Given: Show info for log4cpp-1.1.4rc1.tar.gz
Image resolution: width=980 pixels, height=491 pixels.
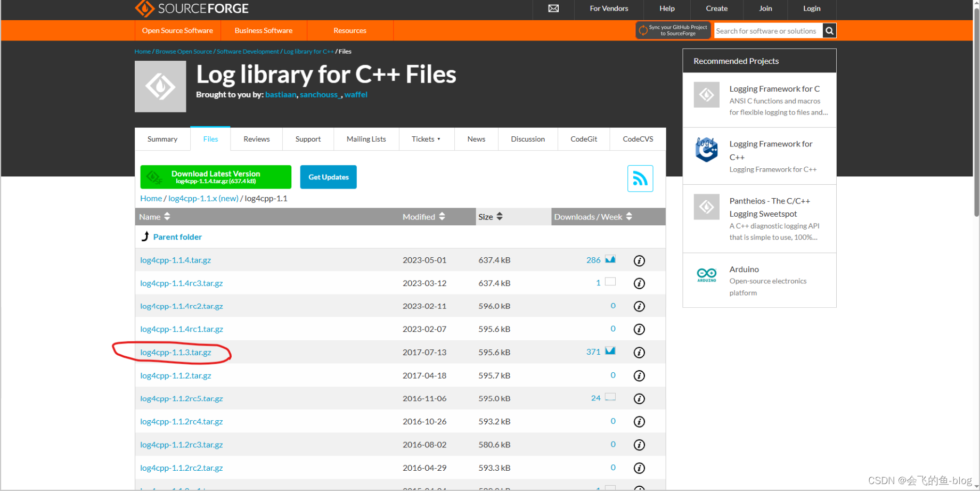Looking at the screenshot, I should 639,329.
